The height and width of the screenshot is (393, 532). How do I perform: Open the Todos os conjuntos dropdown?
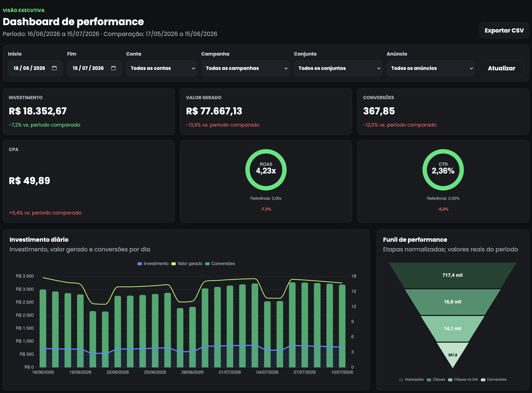coord(338,68)
